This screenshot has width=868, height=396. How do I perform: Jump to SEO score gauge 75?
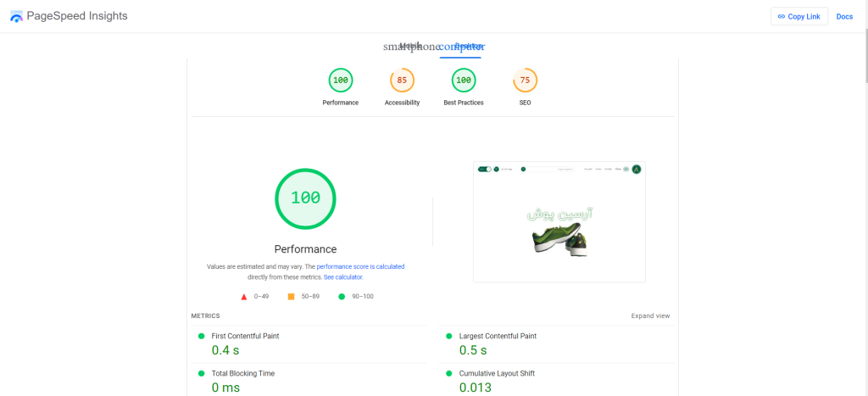(525, 81)
